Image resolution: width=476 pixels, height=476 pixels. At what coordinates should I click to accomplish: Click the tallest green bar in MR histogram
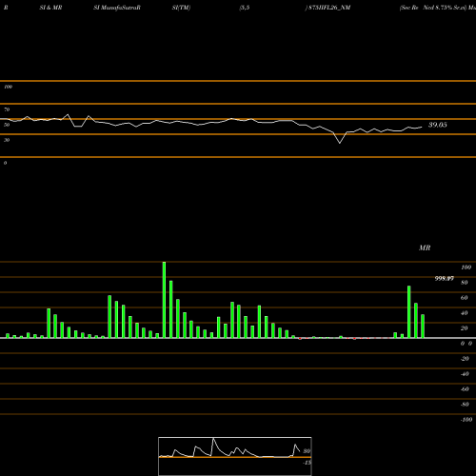164,300
